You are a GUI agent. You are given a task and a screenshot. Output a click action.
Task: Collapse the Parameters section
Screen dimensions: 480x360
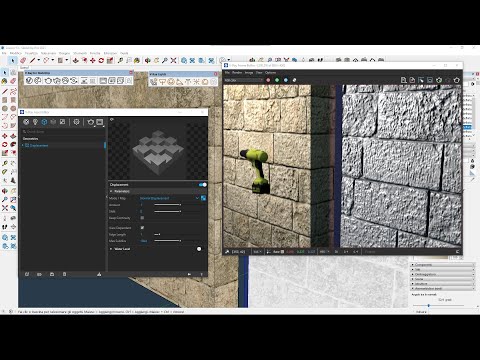click(111, 191)
